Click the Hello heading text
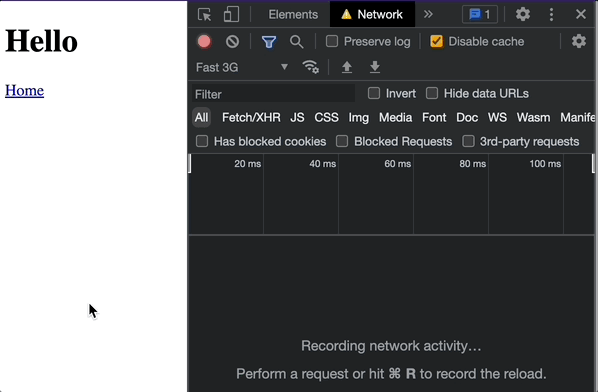Viewport: 598px width, 392px height. click(x=41, y=41)
